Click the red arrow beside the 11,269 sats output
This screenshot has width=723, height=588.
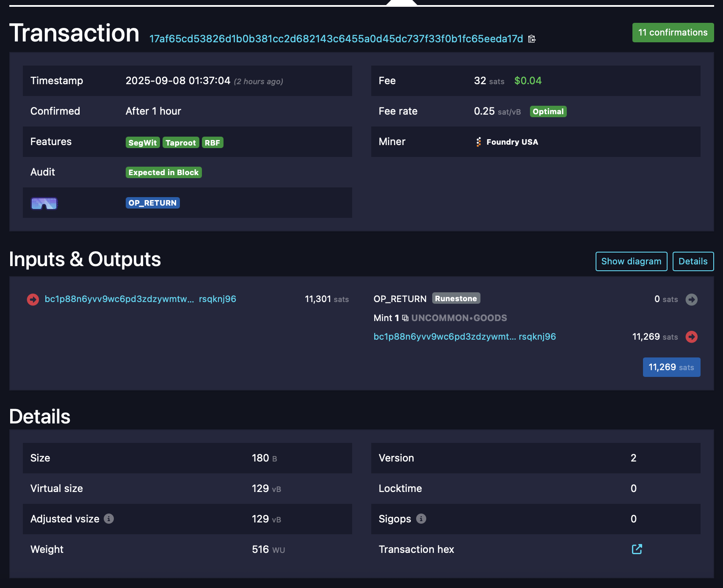coord(692,337)
